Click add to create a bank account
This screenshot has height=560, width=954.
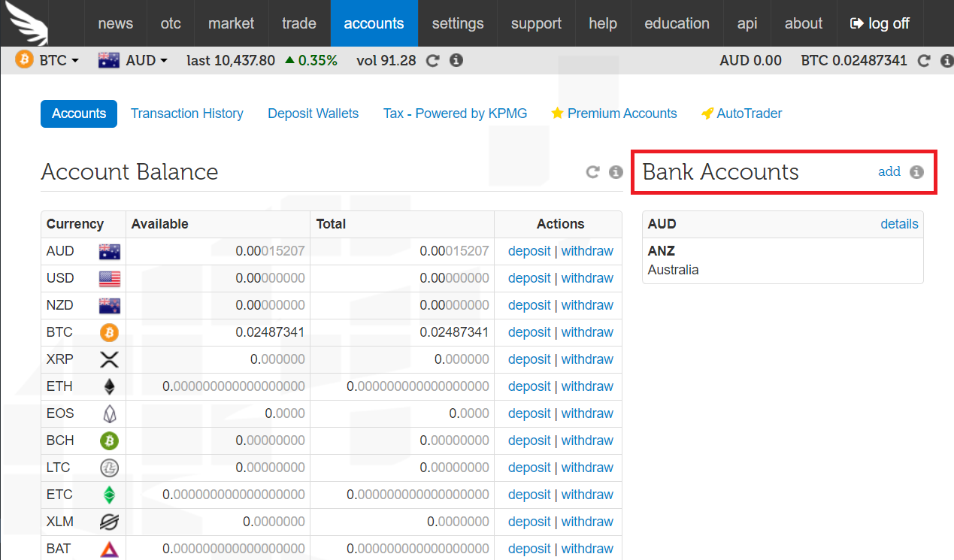coord(889,171)
